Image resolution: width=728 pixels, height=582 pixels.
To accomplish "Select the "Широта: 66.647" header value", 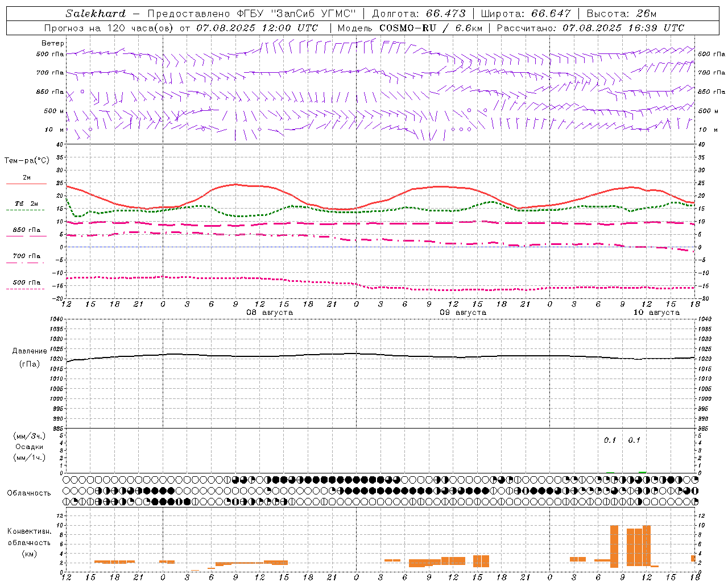I will [x=526, y=14].
